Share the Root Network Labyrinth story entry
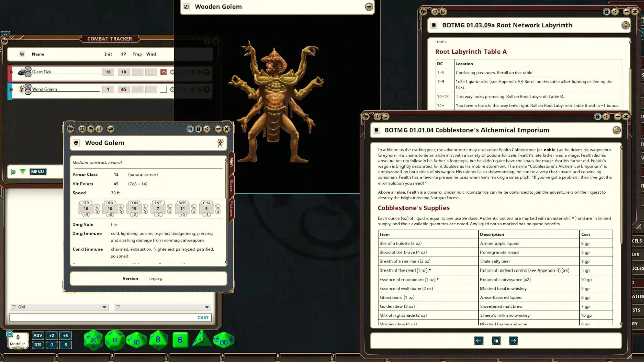This screenshot has width=644, height=362. click(615, 12)
